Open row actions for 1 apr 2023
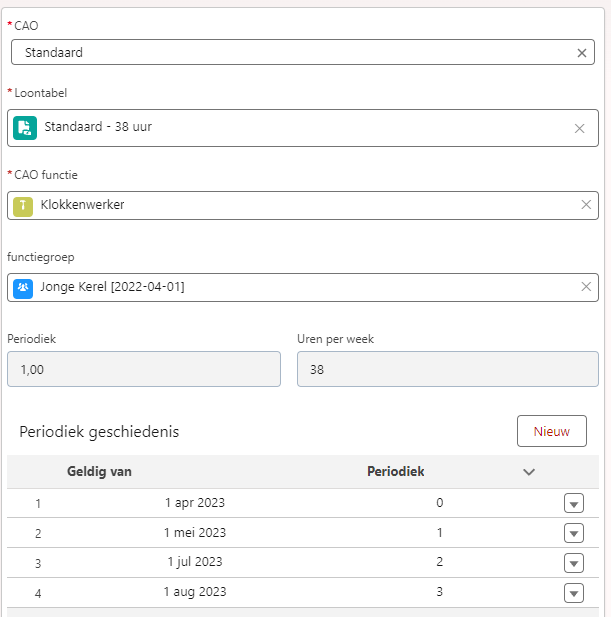This screenshot has height=617, width=611. pyautogui.click(x=574, y=503)
